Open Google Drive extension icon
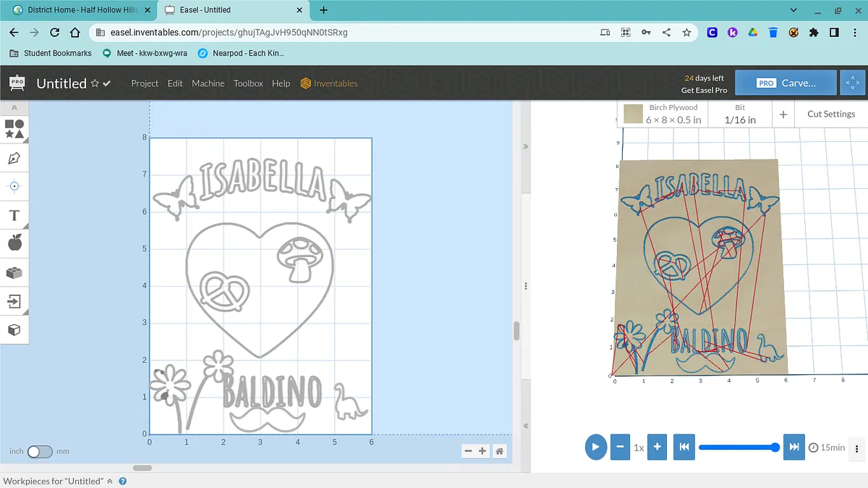 [x=752, y=33]
